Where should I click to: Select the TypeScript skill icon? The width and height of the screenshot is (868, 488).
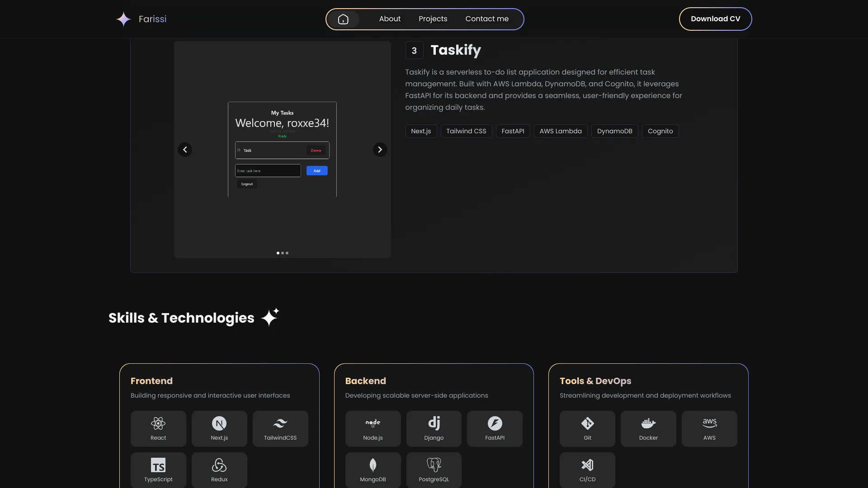pyautogui.click(x=158, y=465)
